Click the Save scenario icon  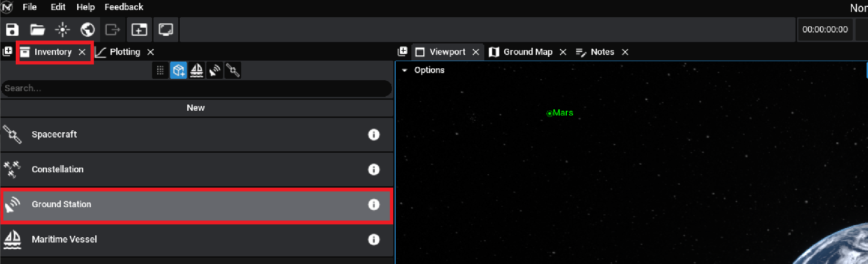click(x=12, y=30)
